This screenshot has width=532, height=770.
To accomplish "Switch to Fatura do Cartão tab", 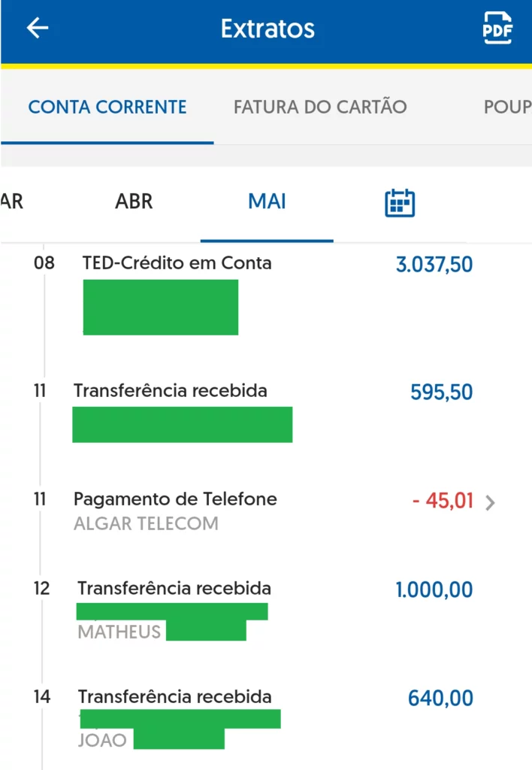I will pos(320,107).
